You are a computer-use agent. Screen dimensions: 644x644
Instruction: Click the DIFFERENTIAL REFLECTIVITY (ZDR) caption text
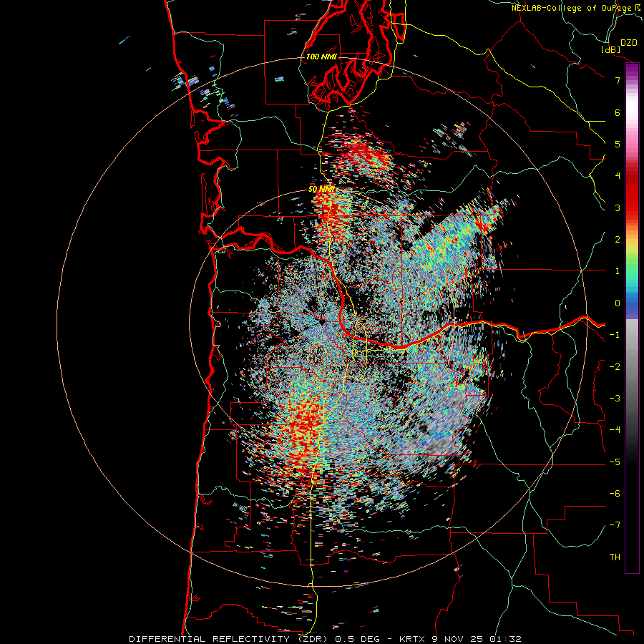(x=228, y=639)
